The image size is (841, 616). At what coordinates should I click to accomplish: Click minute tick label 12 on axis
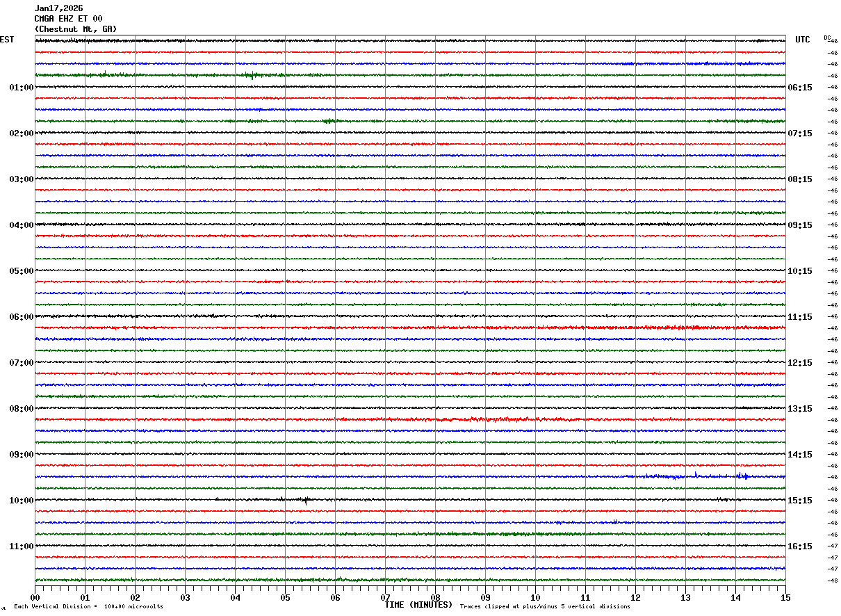pyautogui.click(x=635, y=597)
